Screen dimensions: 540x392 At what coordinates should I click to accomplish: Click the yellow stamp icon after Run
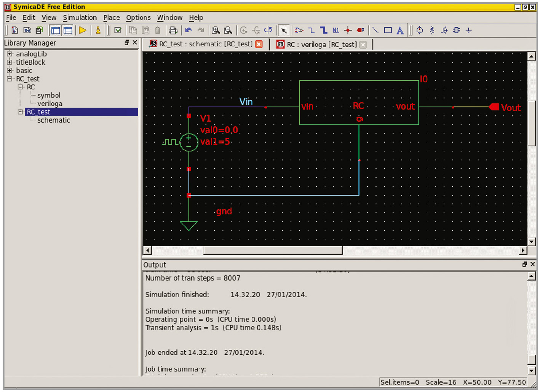point(98,30)
